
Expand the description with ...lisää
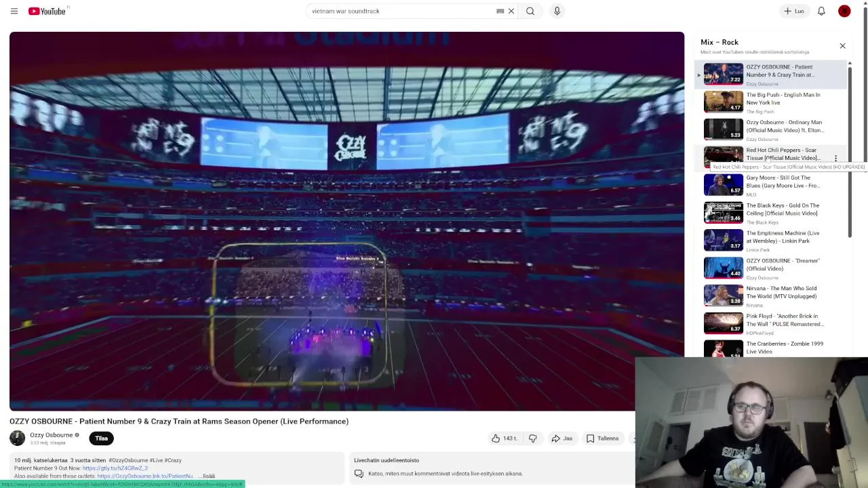tap(207, 476)
